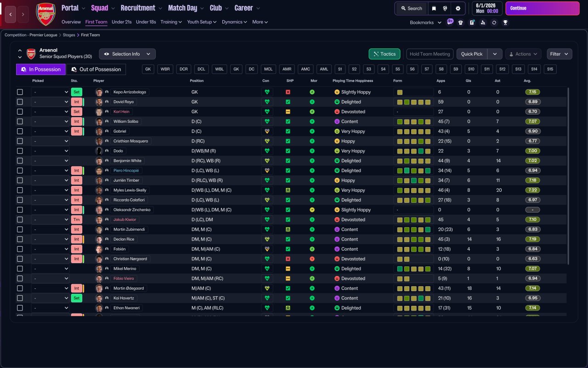
Task: Select the checkbox in Gabriel's row
Action: 20,131
